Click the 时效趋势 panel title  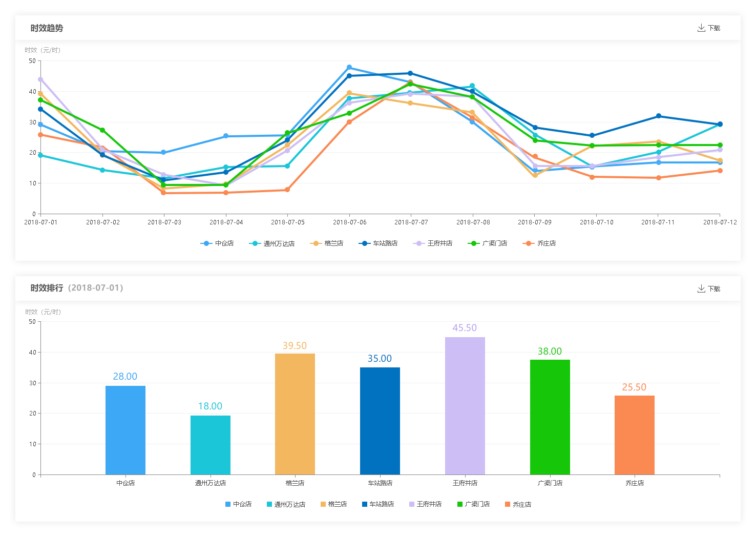pyautogui.click(x=47, y=28)
